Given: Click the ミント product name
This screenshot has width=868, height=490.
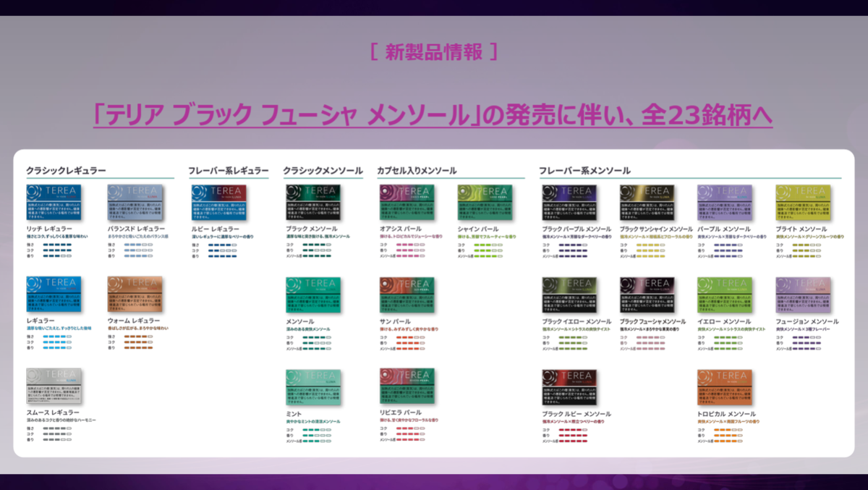Looking at the screenshot, I should tap(294, 413).
